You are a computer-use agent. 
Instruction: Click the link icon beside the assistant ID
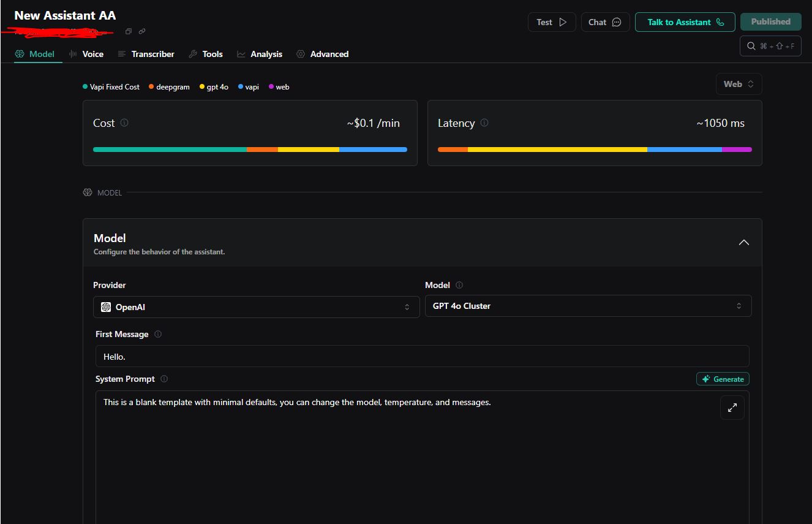[x=142, y=31]
